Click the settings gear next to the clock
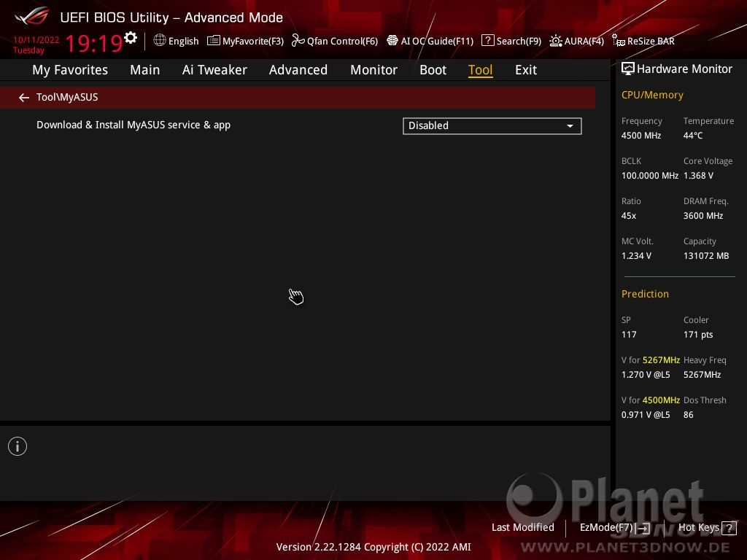 click(x=130, y=37)
